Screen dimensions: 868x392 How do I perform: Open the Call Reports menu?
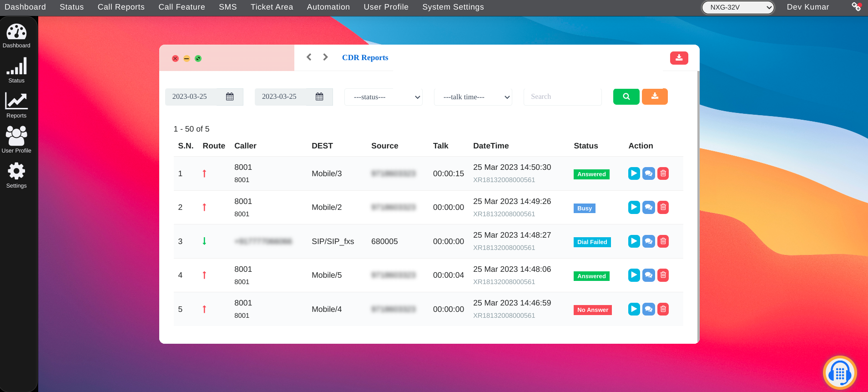point(121,7)
